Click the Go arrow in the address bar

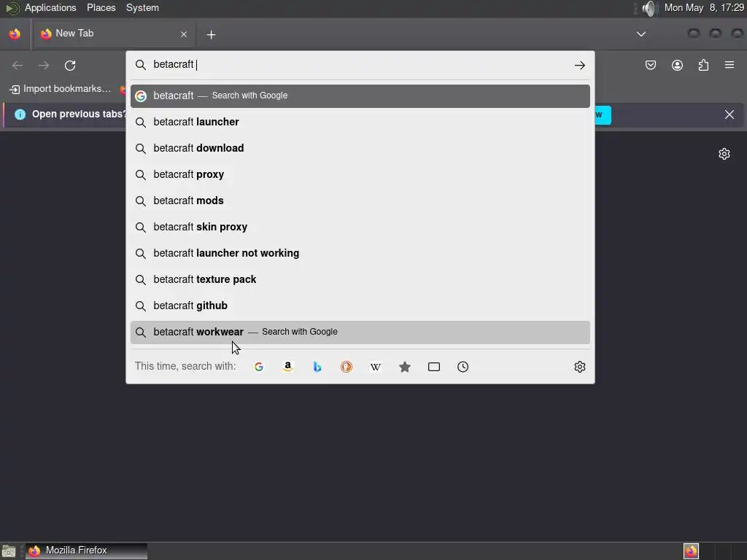click(x=579, y=65)
